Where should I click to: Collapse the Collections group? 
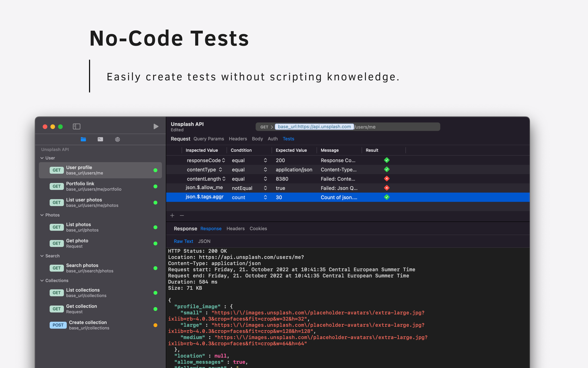(42, 280)
